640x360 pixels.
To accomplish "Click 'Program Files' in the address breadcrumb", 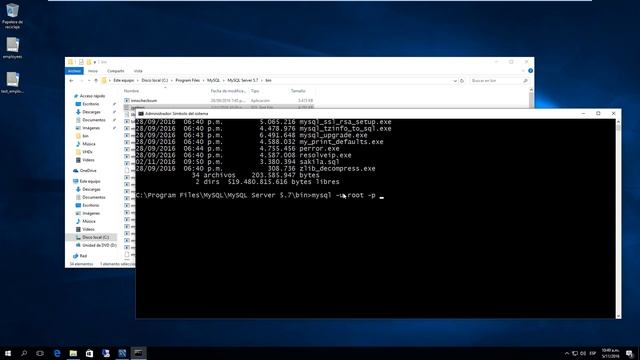I will [x=187, y=80].
